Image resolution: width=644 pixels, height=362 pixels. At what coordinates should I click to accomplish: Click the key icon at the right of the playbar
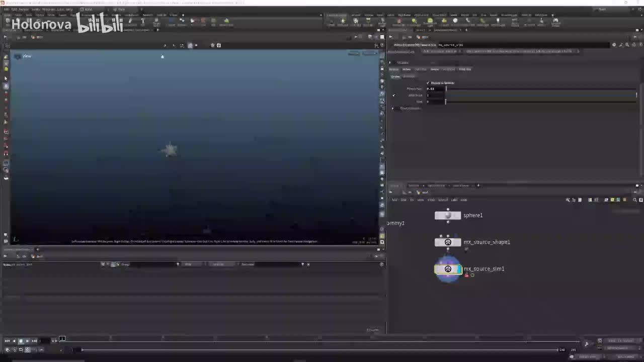coord(586,344)
